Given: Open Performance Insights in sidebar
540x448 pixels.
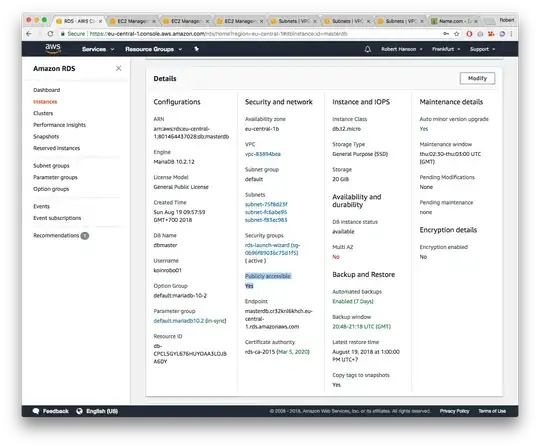Looking at the screenshot, I should coord(59,125).
